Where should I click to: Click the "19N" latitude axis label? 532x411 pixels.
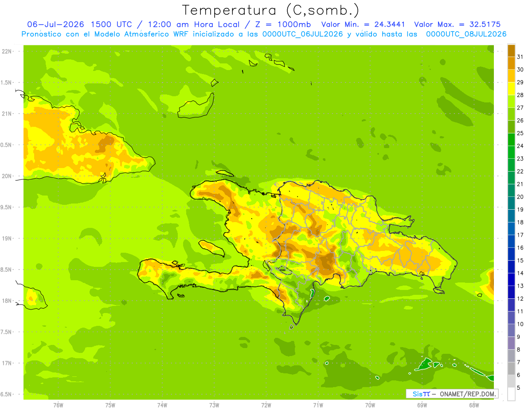pos(7,238)
